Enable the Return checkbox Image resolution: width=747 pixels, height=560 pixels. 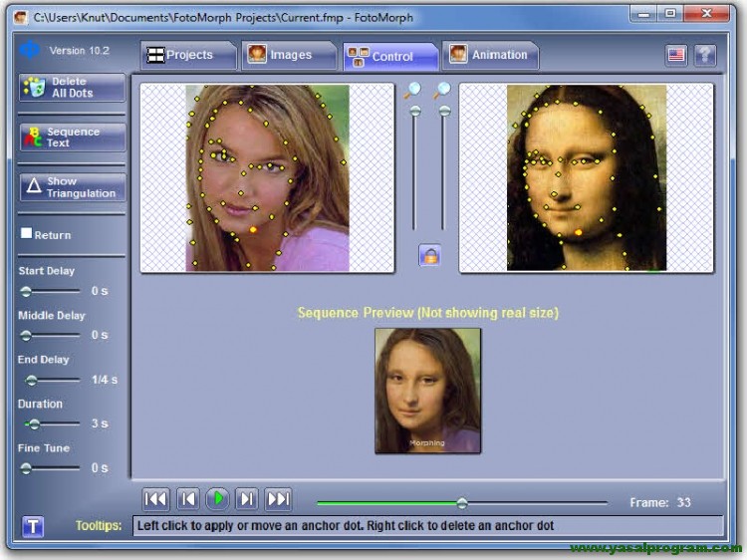[27, 234]
